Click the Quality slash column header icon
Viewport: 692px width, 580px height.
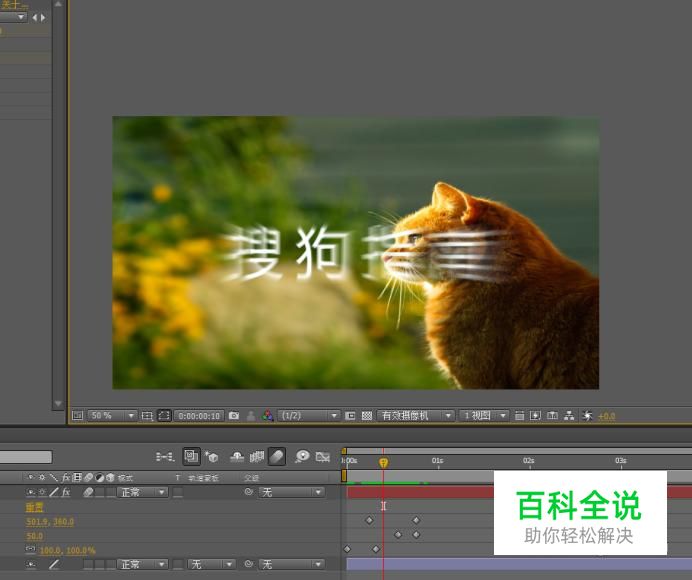53,477
